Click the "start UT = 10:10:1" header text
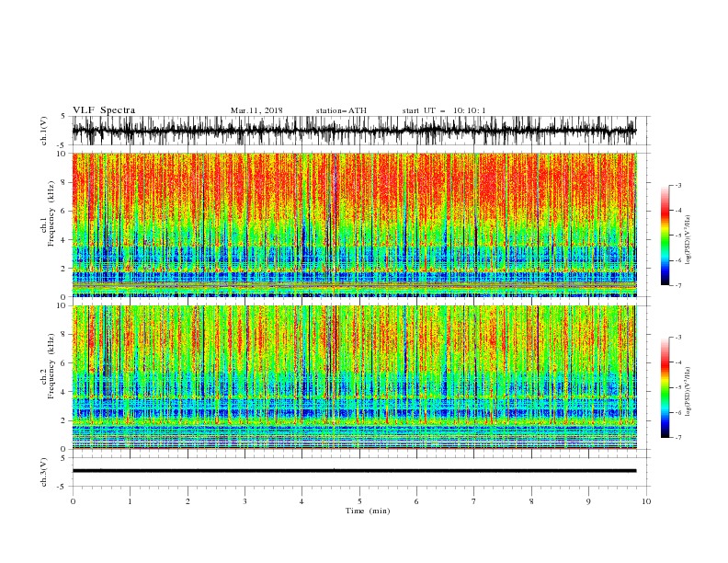The width and height of the screenshot is (728, 563). point(444,110)
